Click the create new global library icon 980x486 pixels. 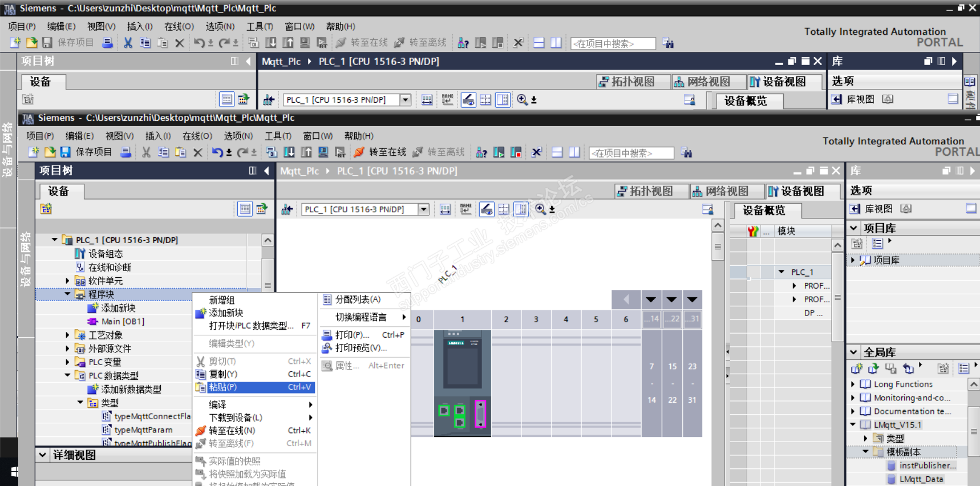(x=856, y=368)
